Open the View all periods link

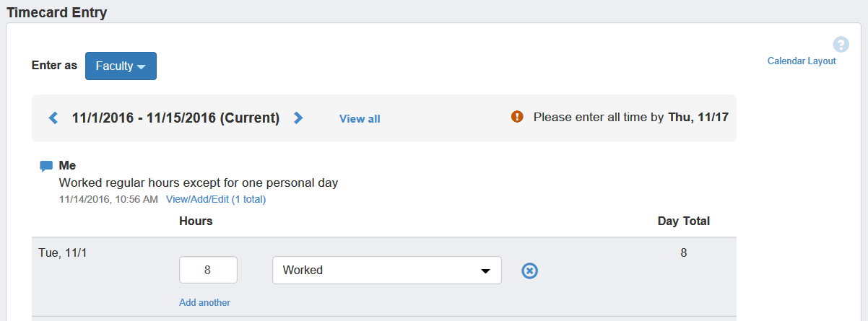point(360,119)
